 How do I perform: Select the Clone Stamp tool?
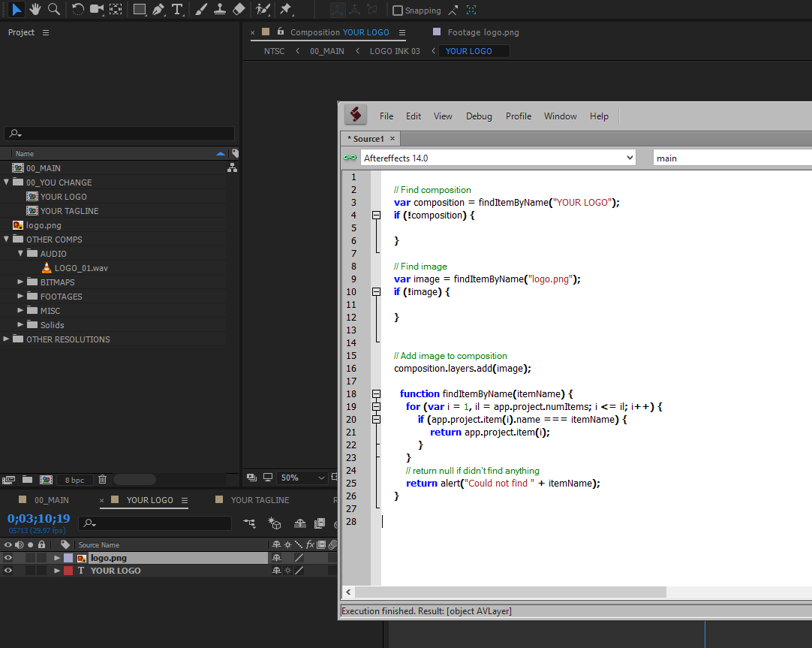coord(220,10)
